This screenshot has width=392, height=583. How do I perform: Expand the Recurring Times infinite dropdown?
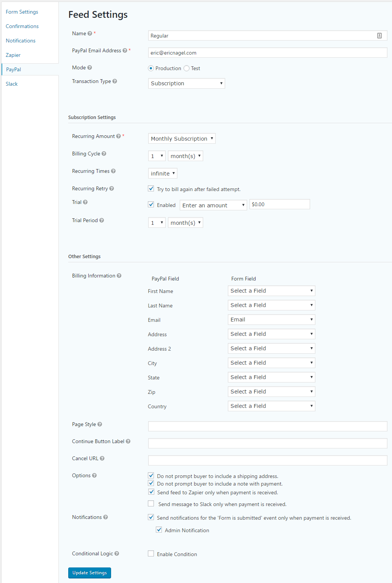pos(163,173)
